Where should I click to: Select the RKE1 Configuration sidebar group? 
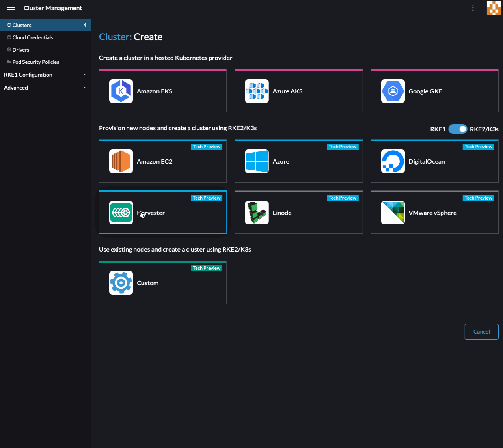click(x=45, y=75)
